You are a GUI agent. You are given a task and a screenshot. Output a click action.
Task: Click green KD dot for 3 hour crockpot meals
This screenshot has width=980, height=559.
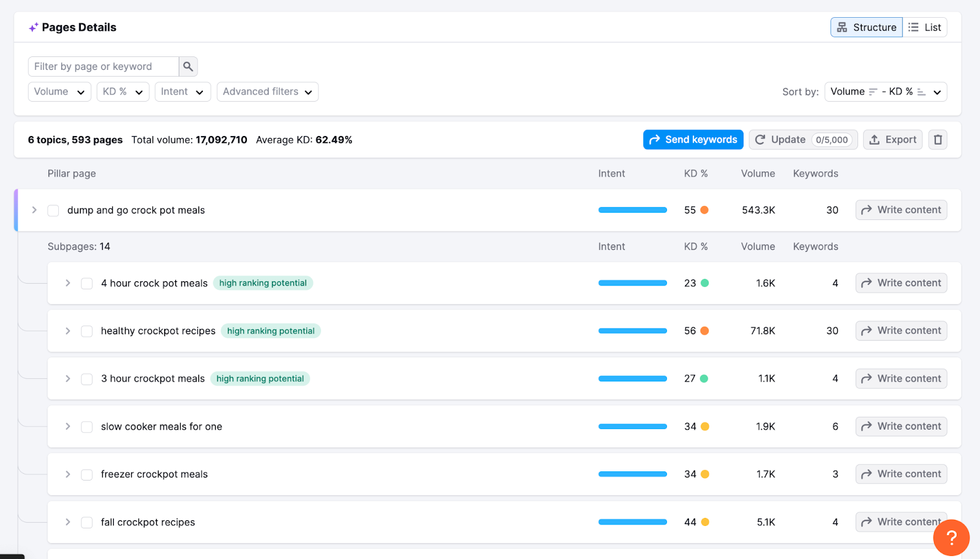pos(704,379)
